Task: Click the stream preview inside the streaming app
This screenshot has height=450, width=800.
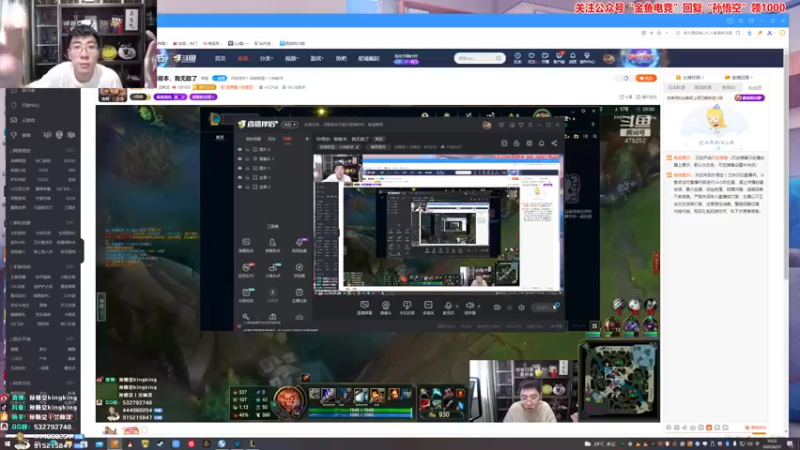Action: tap(438, 223)
